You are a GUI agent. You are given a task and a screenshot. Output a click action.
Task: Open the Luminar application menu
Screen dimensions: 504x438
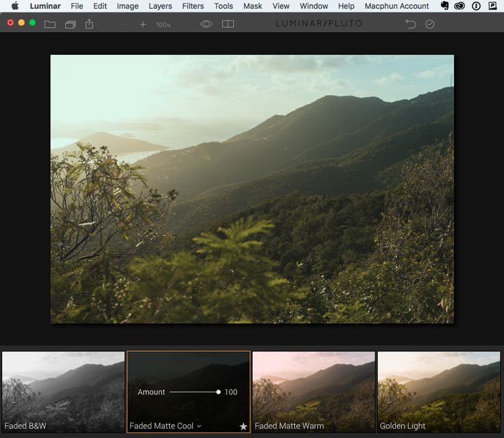coord(45,5)
